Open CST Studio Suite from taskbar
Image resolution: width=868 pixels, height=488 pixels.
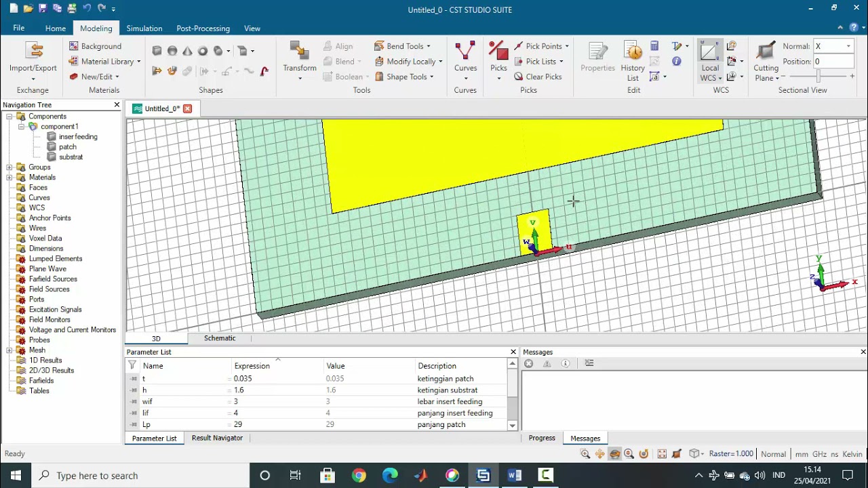click(x=483, y=475)
